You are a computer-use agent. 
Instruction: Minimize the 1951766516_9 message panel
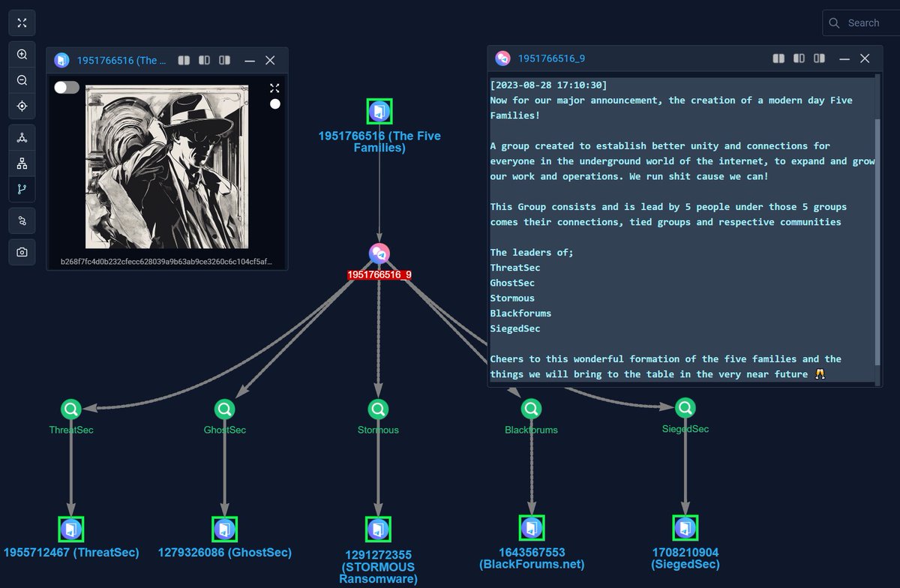coord(844,58)
